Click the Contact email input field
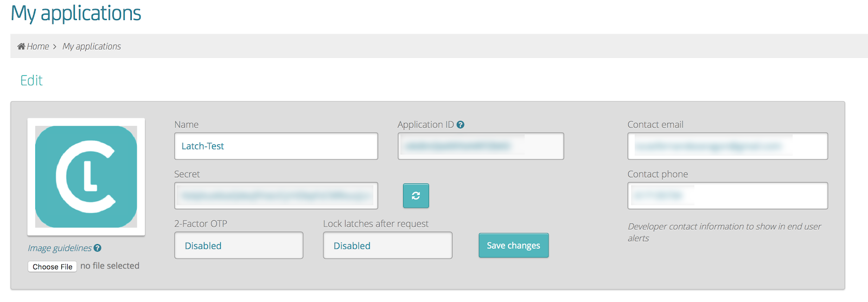Viewport: 868px width, 302px height. tap(727, 146)
